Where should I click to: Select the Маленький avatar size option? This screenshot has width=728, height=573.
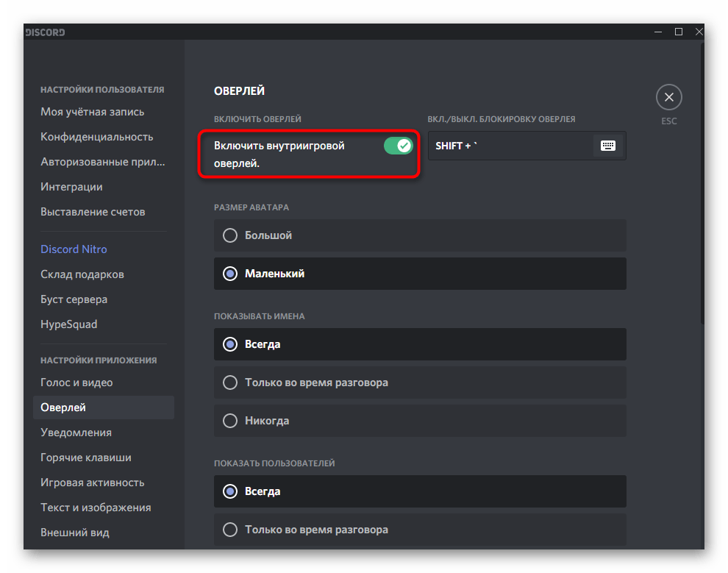point(420,274)
